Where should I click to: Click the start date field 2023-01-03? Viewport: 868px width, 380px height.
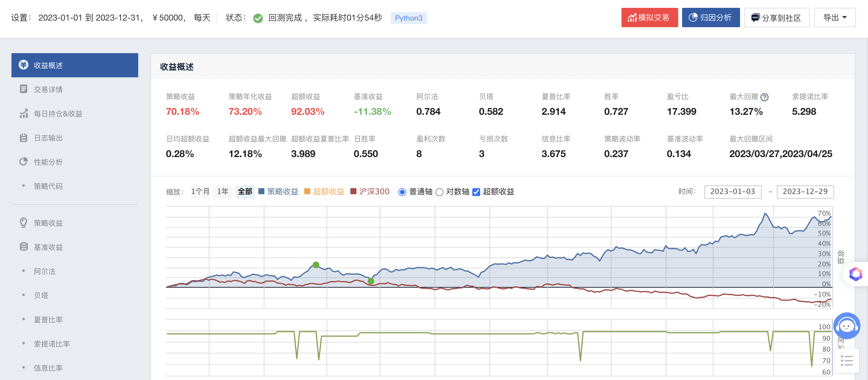(732, 192)
